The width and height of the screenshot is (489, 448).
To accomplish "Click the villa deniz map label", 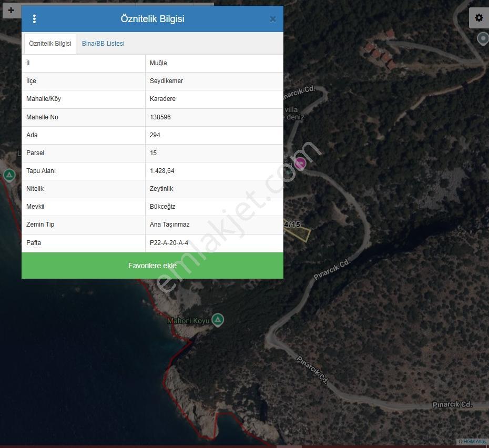I will 294,113.
